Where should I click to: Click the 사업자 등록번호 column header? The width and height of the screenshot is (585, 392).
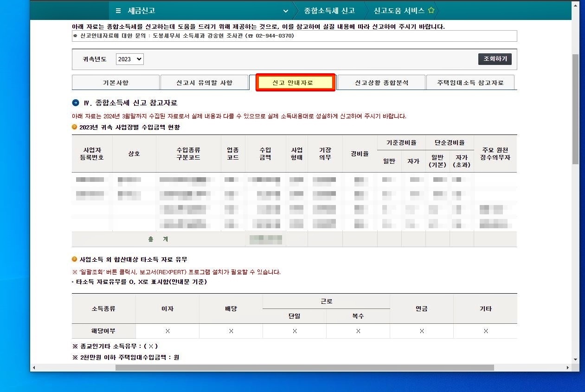92,154
